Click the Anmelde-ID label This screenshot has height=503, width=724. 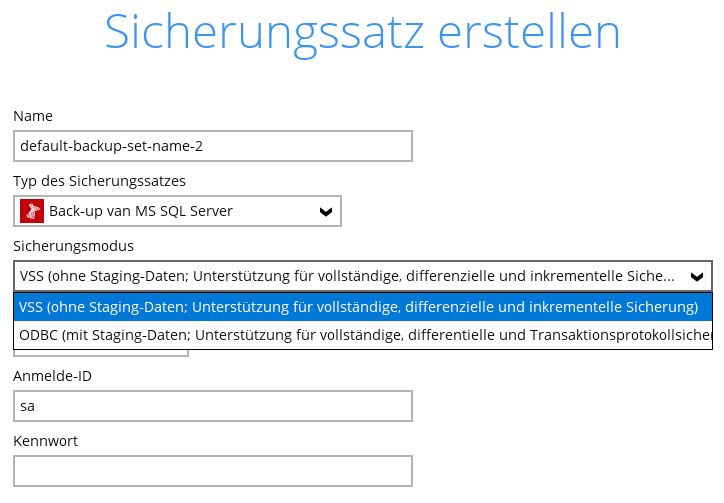52,376
